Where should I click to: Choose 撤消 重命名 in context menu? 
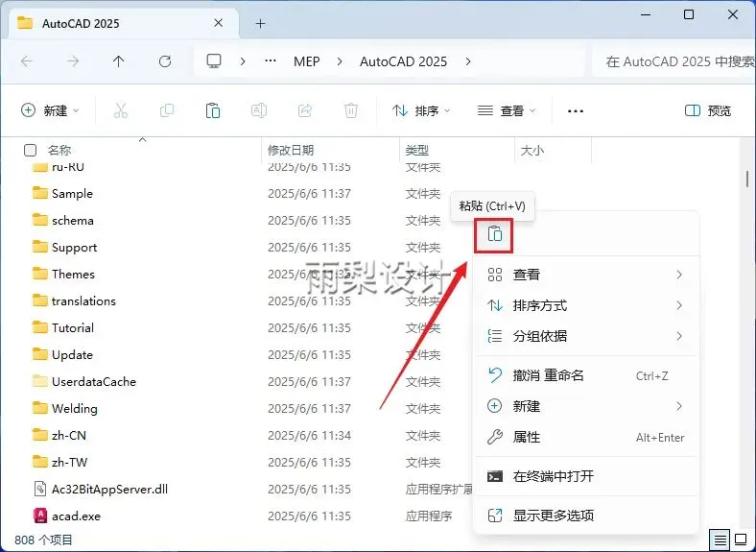586,375
